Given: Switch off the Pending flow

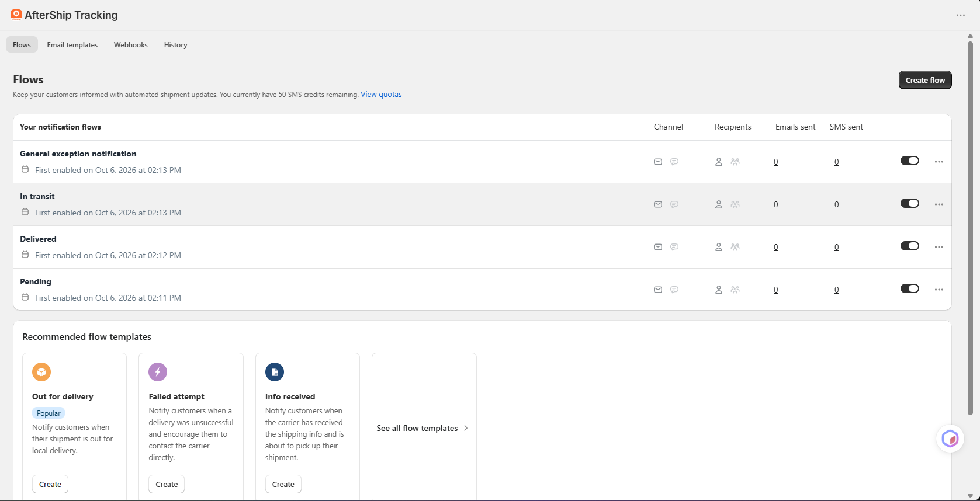Looking at the screenshot, I should (910, 288).
